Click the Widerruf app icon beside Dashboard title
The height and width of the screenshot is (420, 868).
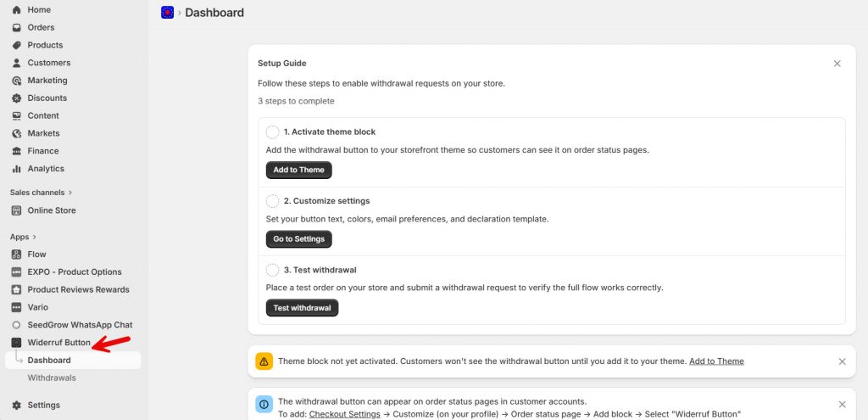[167, 13]
